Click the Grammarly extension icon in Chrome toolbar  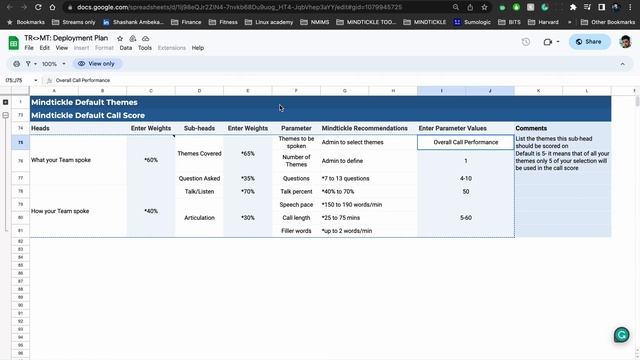545,7
